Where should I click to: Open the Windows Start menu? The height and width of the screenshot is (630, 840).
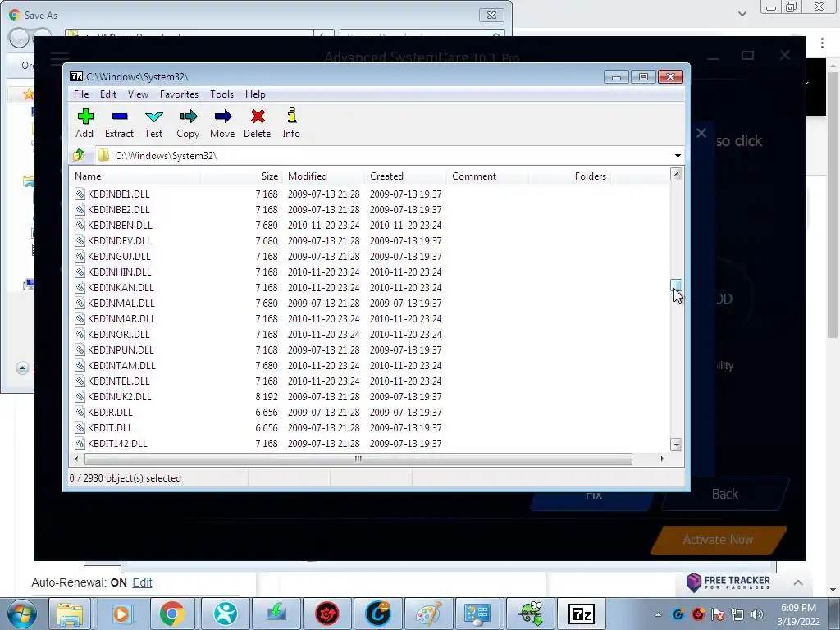tap(21, 614)
